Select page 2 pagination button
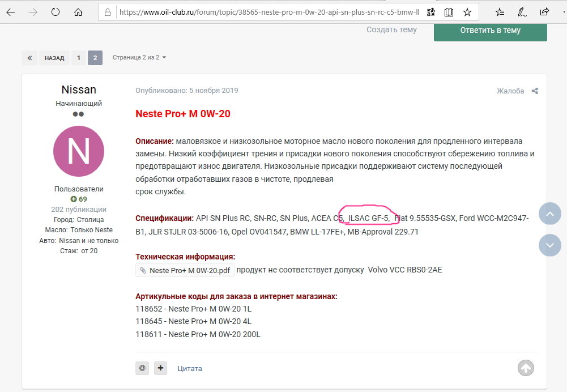567x392 pixels. pos(95,58)
